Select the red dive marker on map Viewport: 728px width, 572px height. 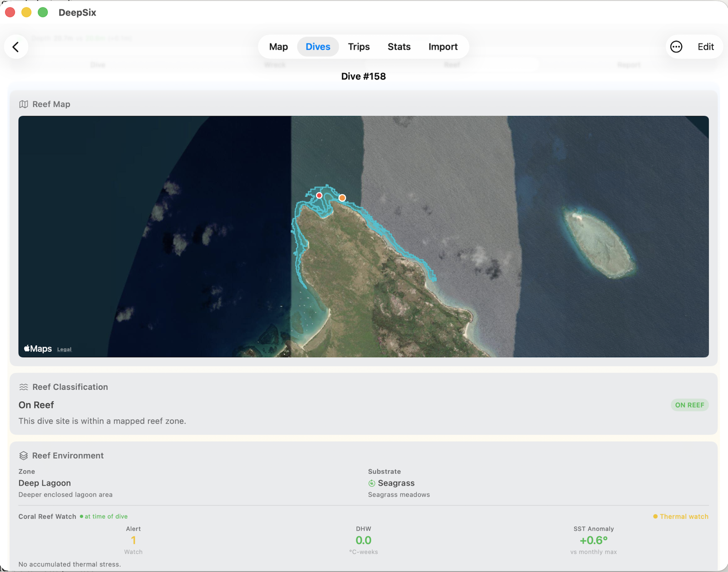pos(319,196)
